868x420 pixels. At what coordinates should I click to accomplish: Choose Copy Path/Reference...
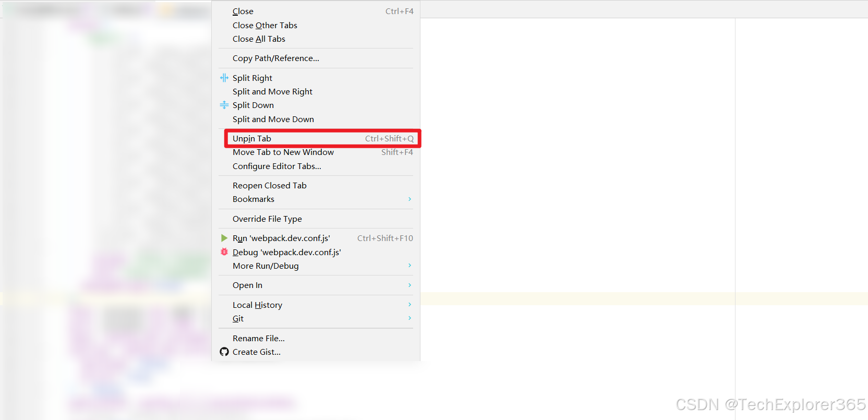316,58
